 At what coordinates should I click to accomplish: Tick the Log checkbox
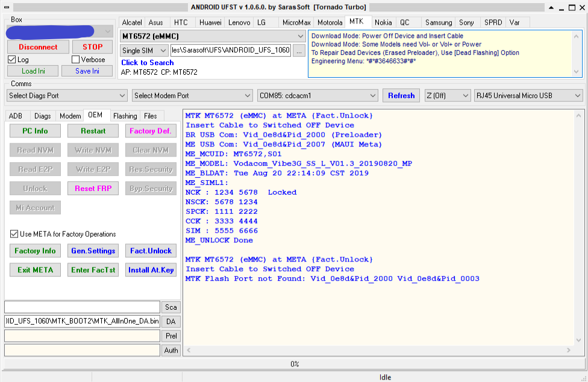pyautogui.click(x=12, y=60)
